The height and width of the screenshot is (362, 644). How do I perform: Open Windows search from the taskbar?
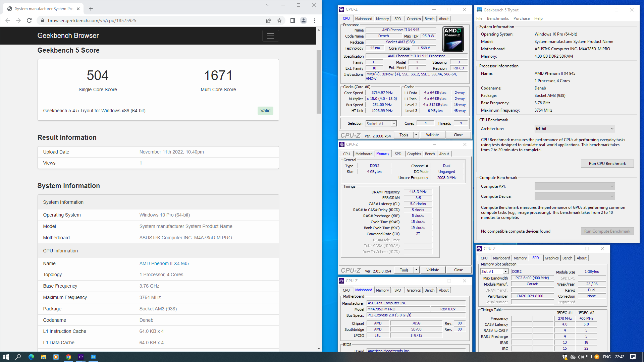click(x=18, y=357)
